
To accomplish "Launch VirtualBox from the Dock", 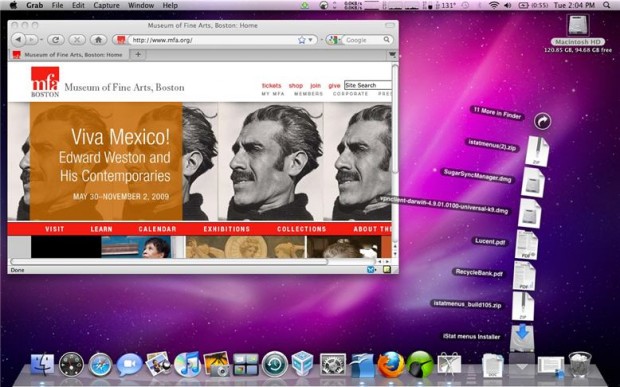I will click(x=303, y=364).
